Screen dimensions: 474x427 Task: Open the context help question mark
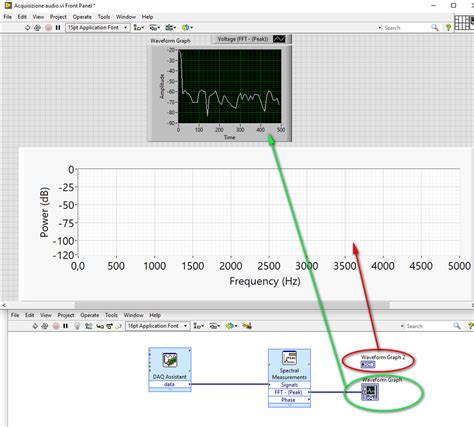tap(449, 28)
